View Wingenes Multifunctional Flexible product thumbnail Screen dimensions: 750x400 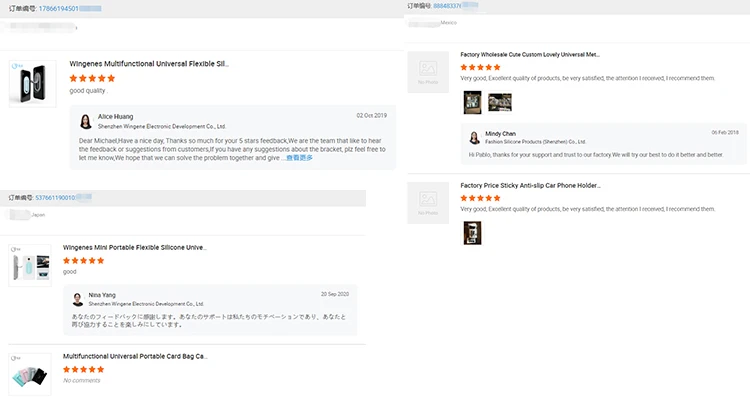point(30,78)
